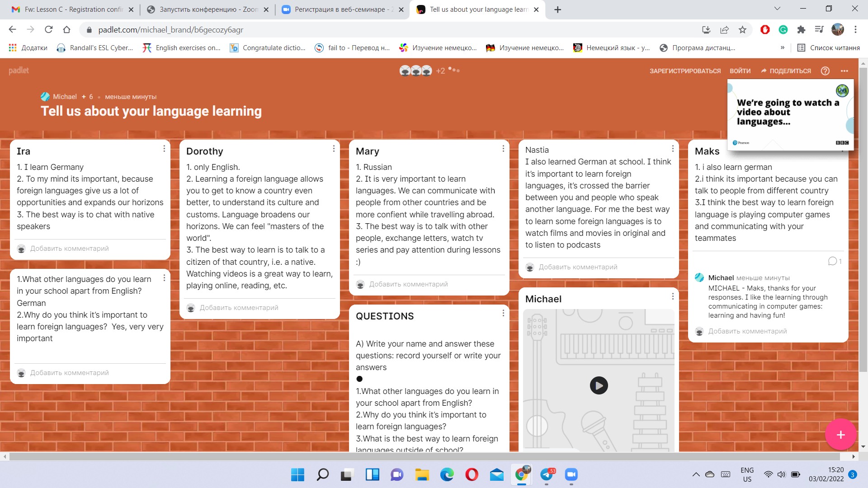This screenshot has width=868, height=488.
Task: Click the ВОЙТИ login link
Action: tap(740, 71)
